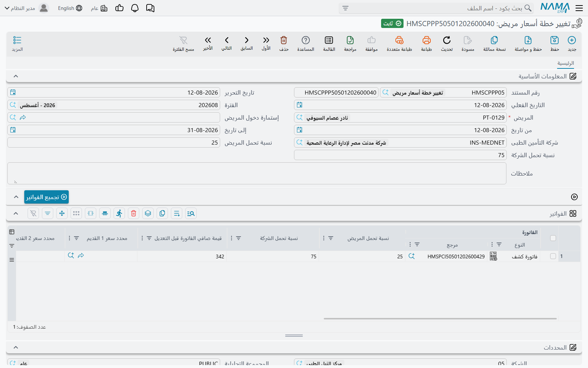The width and height of the screenshot is (588, 368).
Task: Click the horizontal splitter handle below grid
Action: 294,336
